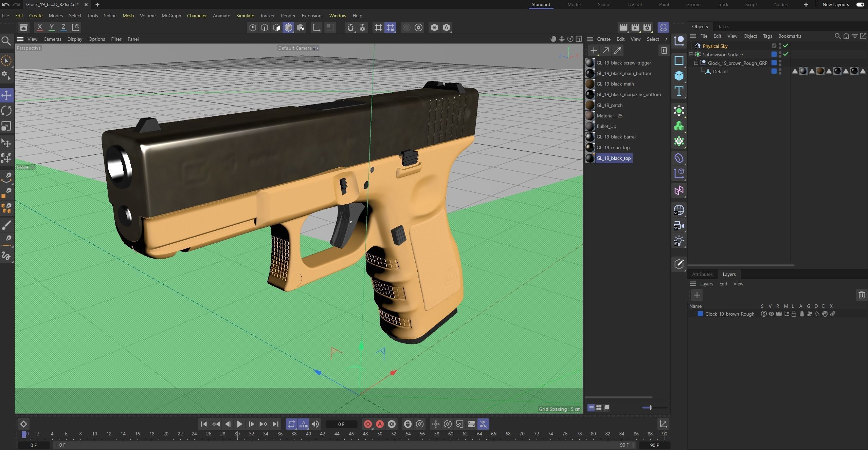This screenshot has height=450, width=868.
Task: Switch to the Attributes tab
Action: 702,274
